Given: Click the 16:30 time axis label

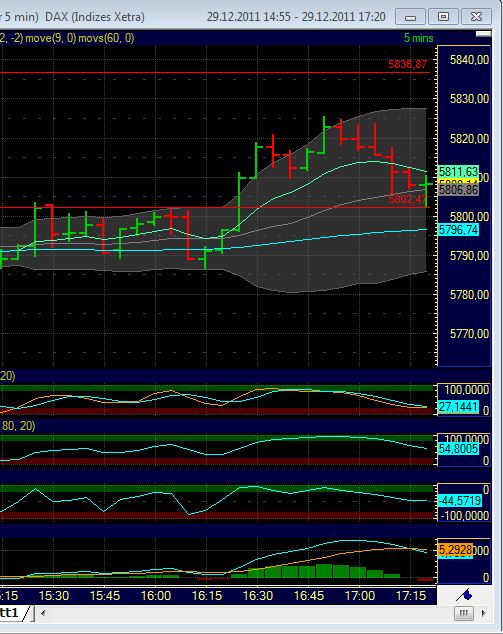Looking at the screenshot, I should [x=258, y=596].
